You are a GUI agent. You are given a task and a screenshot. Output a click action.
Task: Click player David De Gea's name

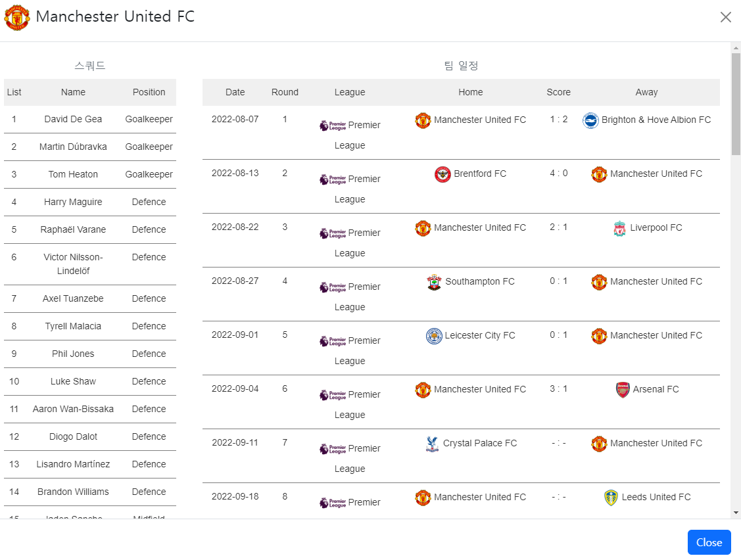pyautogui.click(x=73, y=119)
